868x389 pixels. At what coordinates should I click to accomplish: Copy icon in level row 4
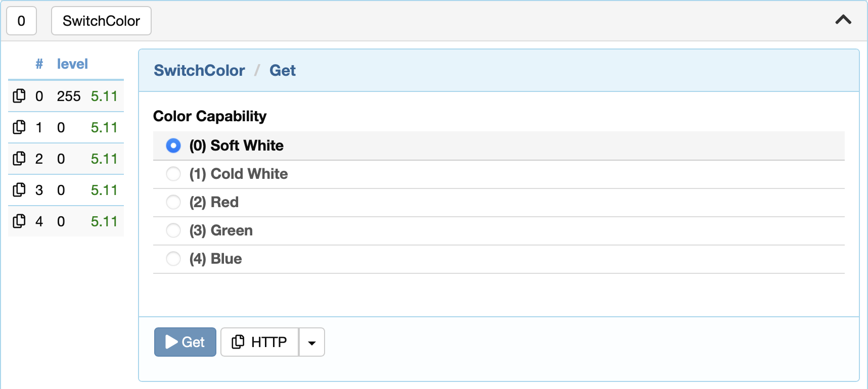(x=19, y=221)
